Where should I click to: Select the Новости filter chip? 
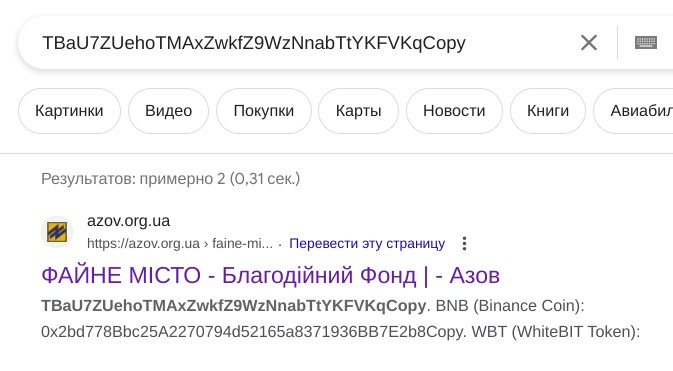(454, 111)
